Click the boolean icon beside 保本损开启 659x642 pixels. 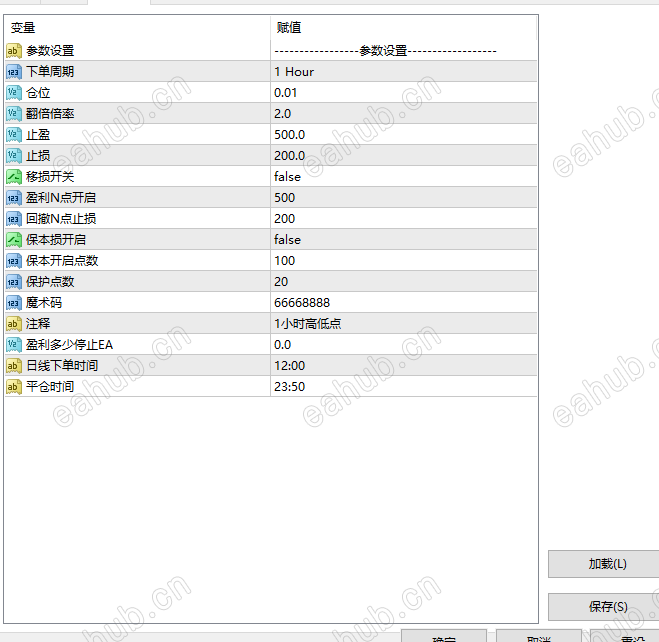pos(13,240)
